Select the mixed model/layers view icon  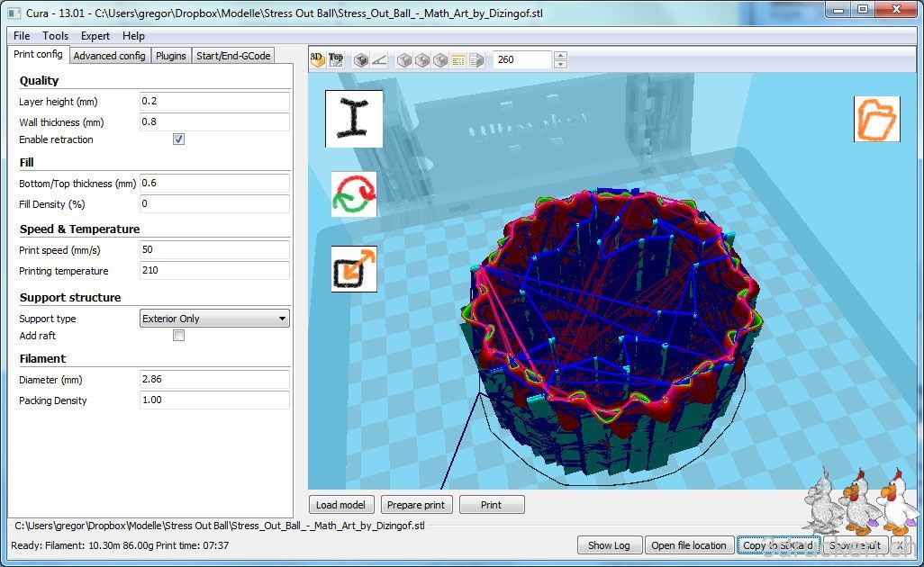[476, 59]
